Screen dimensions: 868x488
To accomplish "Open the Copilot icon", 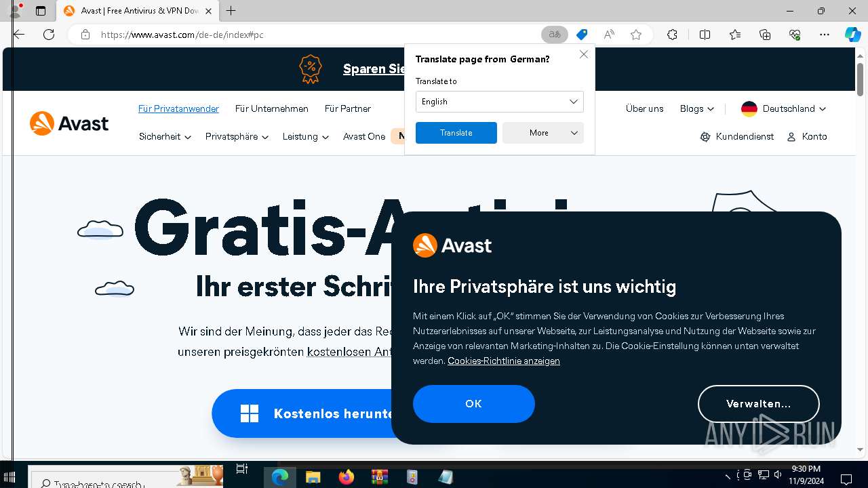I will (853, 35).
